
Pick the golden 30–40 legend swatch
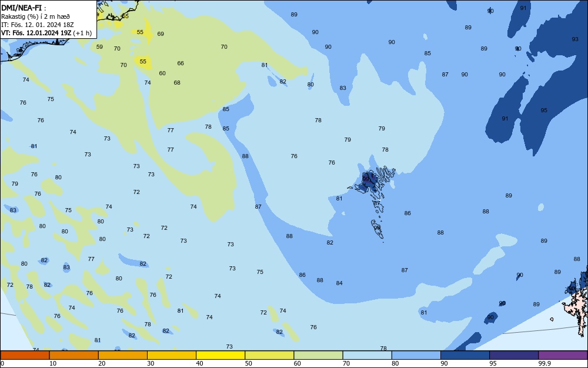pyautogui.click(x=172, y=355)
